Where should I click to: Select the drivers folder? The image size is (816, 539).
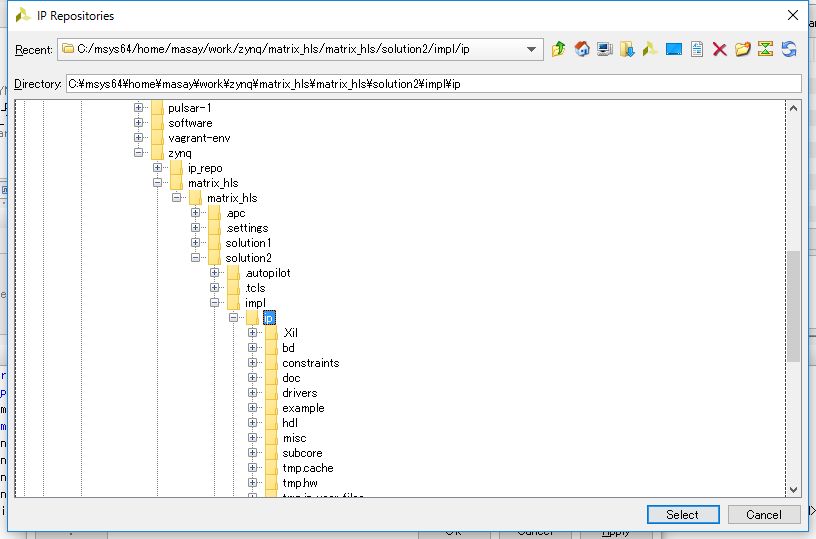pyautogui.click(x=300, y=393)
